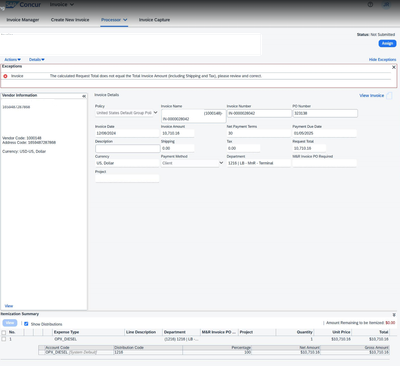The image size is (400, 366).
Task: Click the View Invoice document icon
Action: [389, 96]
